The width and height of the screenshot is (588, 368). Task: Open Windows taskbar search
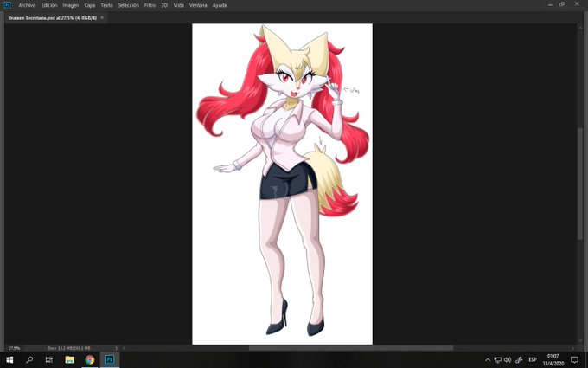[29, 359]
